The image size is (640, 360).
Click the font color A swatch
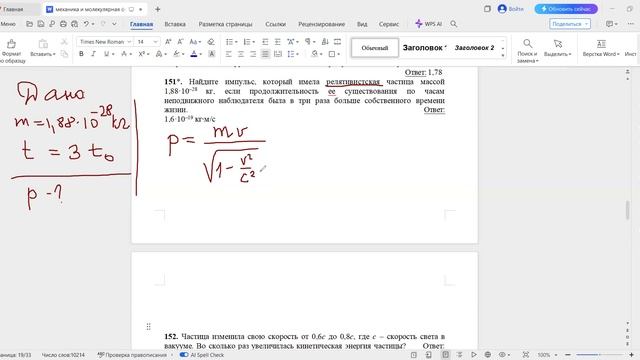[194, 54]
